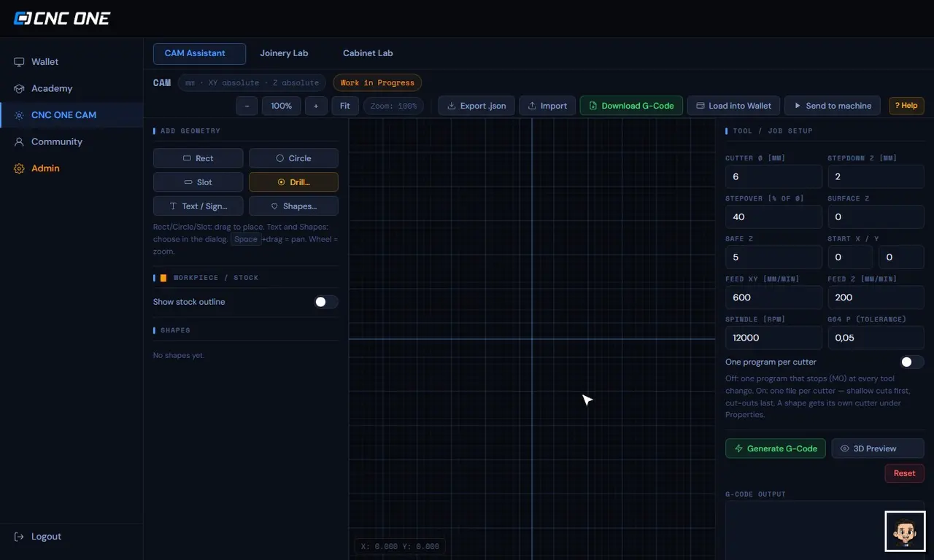Click the 100% zoom button

coord(282,106)
